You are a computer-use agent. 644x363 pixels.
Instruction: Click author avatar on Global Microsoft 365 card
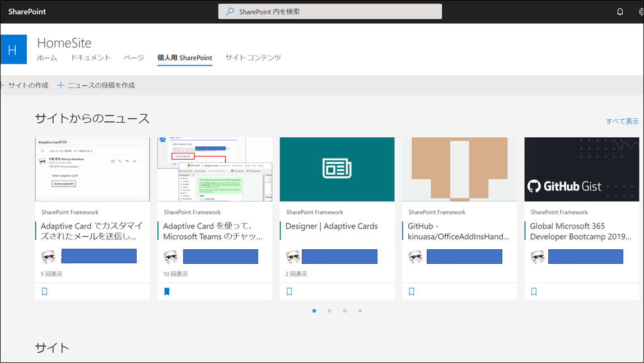pyautogui.click(x=538, y=257)
